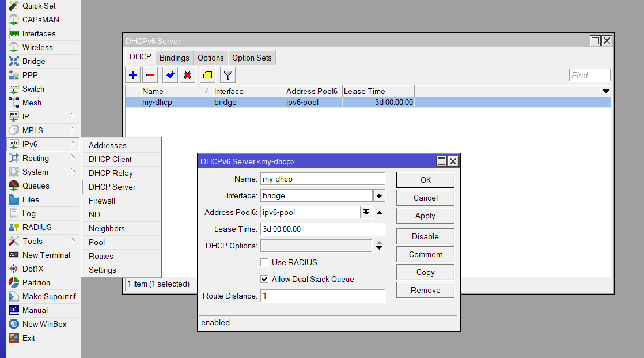Click DHCP Options up-down arrows
This screenshot has height=358, width=644.
pos(380,246)
